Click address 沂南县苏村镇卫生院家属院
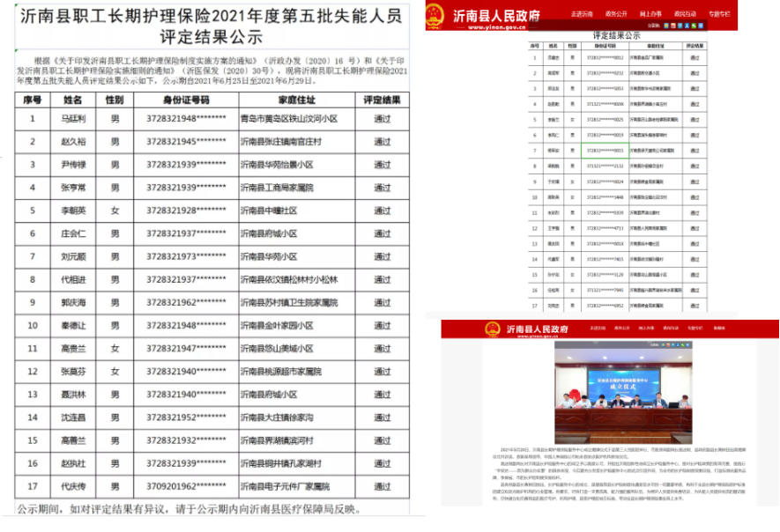 point(289,303)
